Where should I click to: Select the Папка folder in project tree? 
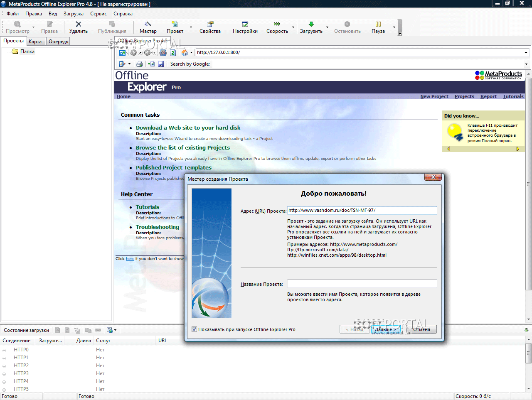[23, 52]
